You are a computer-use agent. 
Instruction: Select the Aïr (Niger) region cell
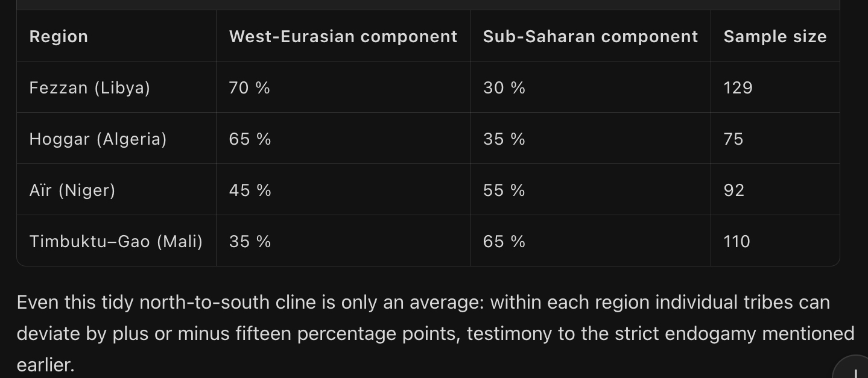pos(72,191)
